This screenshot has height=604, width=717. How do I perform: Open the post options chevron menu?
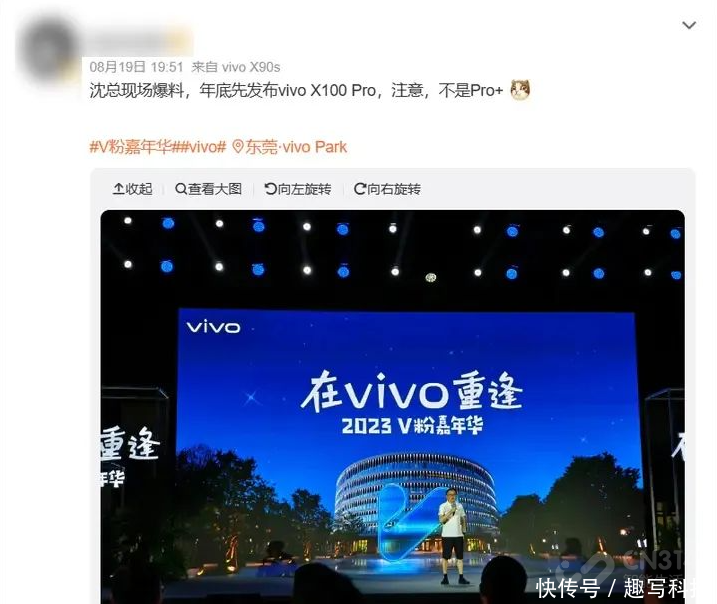[689, 25]
